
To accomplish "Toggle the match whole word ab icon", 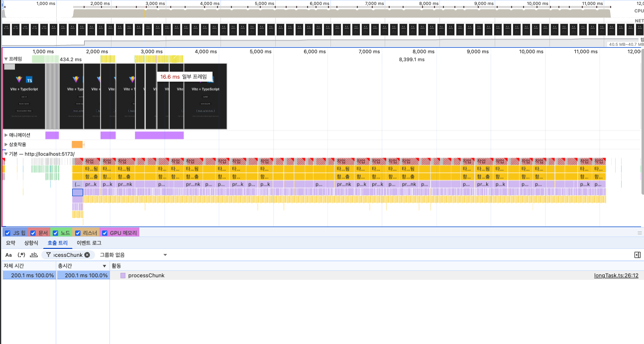I will 34,255.
